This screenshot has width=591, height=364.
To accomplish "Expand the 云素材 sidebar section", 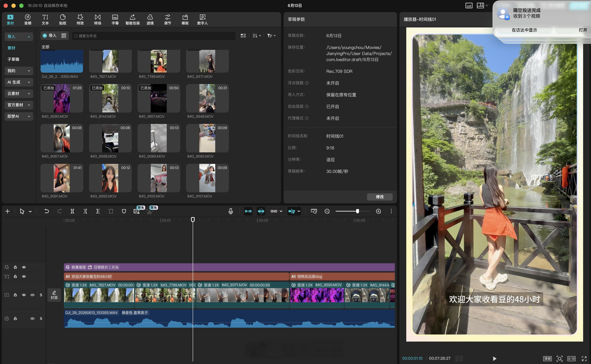I will click(x=19, y=93).
